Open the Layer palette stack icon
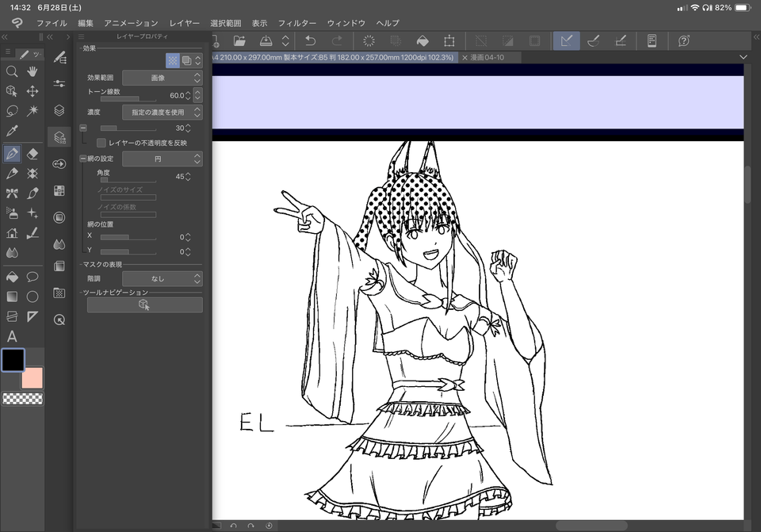The height and width of the screenshot is (532, 761). coord(59,110)
